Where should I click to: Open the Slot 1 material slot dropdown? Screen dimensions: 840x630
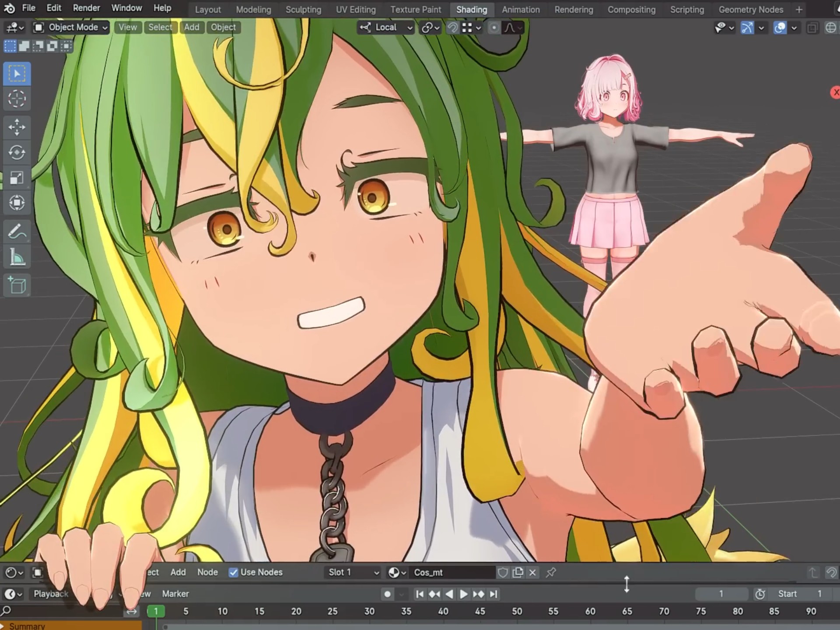coord(353,572)
